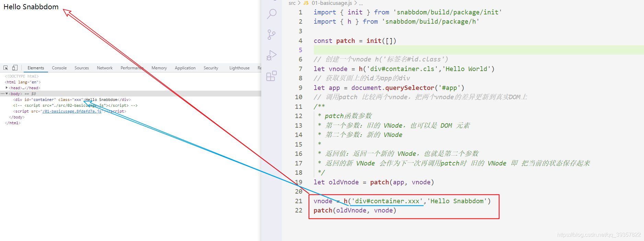
Task: Open VS Code Search view
Action: pos(272,14)
